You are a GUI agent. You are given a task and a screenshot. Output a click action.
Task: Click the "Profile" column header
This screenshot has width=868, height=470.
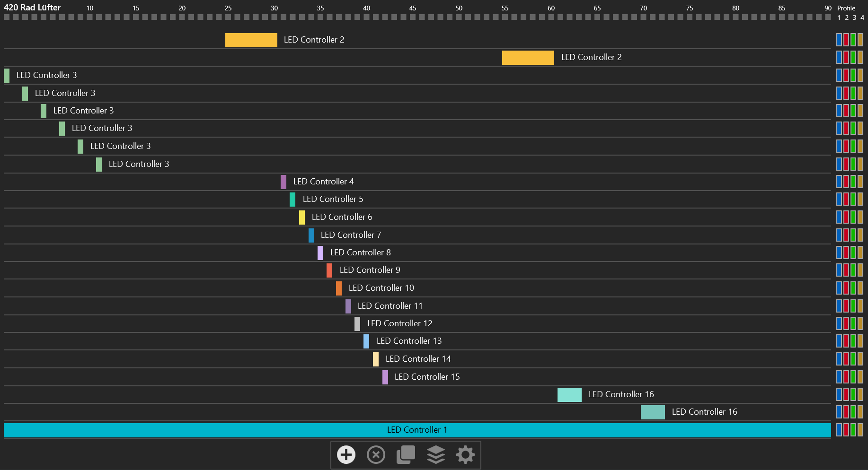pyautogui.click(x=846, y=8)
